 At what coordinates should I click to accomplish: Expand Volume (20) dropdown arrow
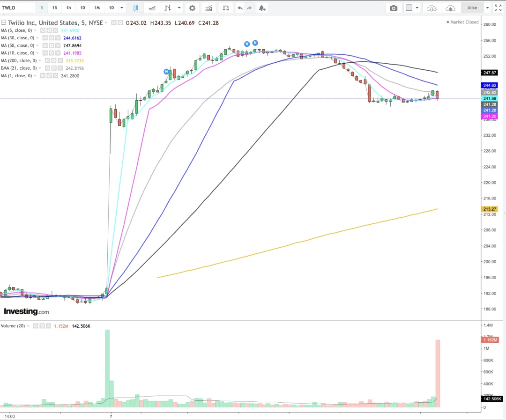(x=28, y=326)
